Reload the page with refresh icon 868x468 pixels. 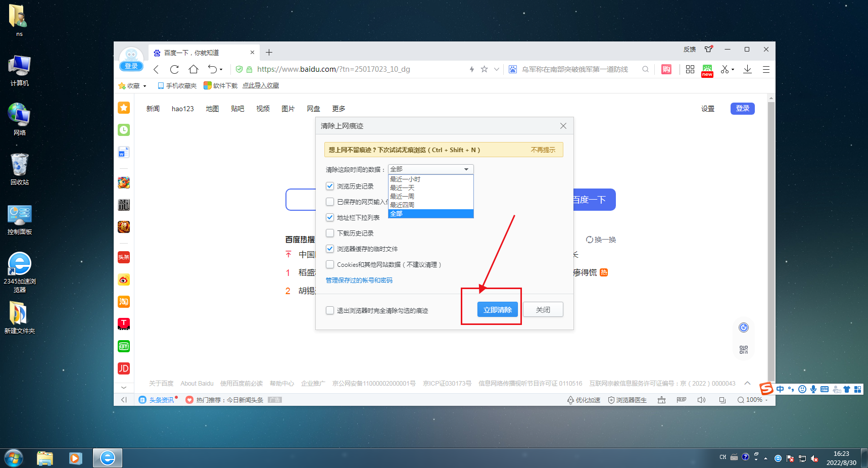click(x=174, y=69)
